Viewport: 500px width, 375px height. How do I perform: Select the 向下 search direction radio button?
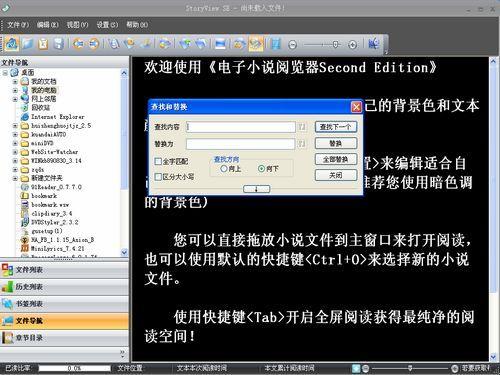(262, 169)
